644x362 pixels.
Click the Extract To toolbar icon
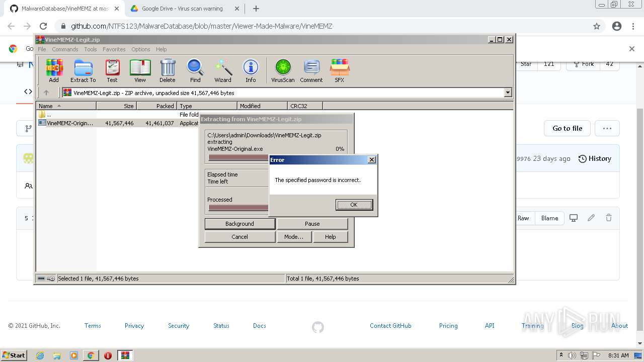pos(83,70)
